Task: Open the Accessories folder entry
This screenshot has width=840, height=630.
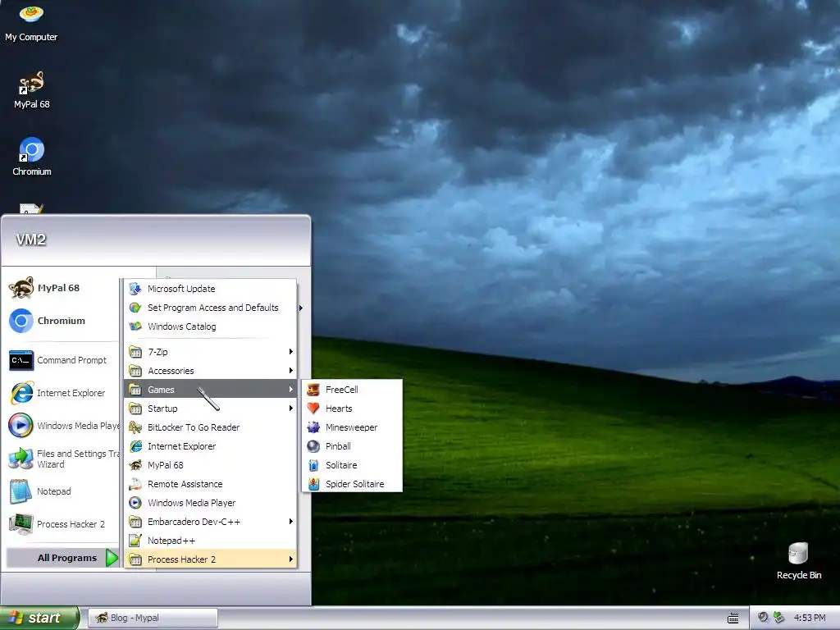Action: pos(211,371)
